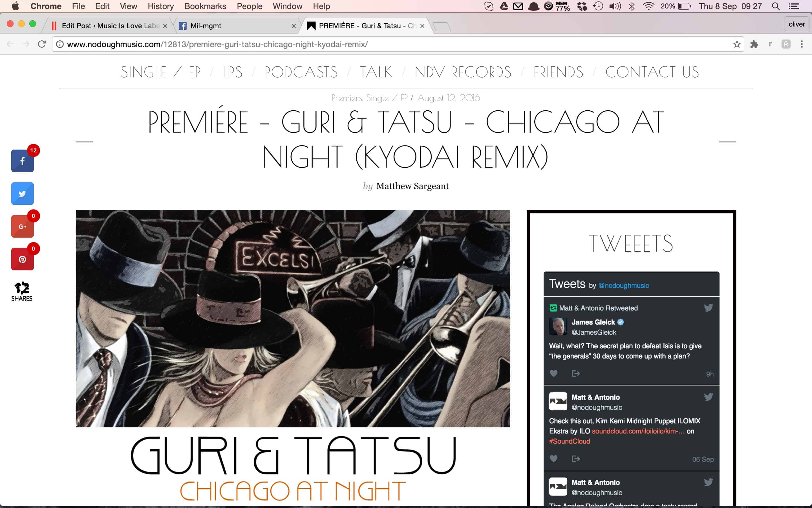
Task: Open Twitter bird icon on 06 Sep tweet
Action: (x=708, y=397)
